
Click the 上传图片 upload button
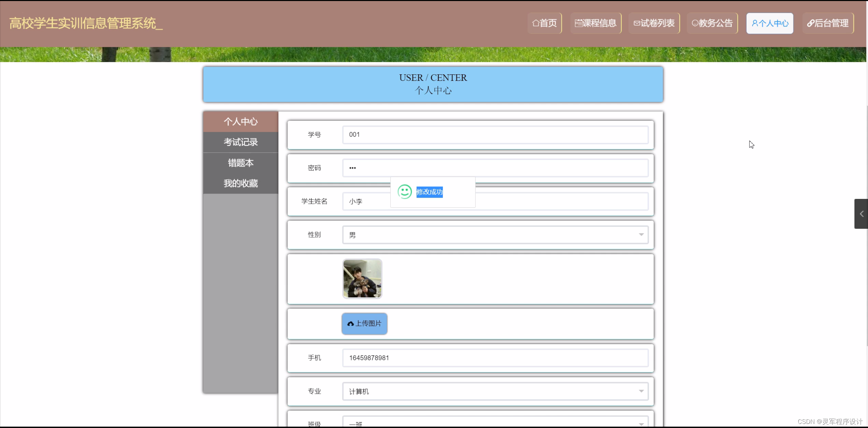(x=364, y=323)
